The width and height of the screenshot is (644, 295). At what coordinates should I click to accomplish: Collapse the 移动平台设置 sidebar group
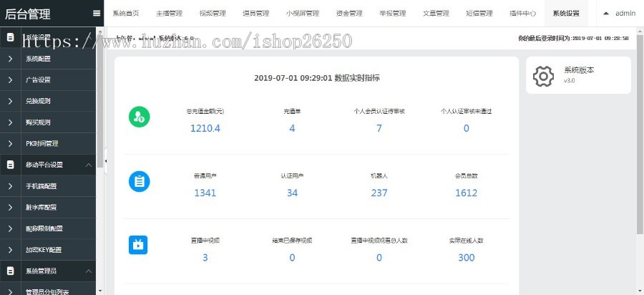click(88, 165)
